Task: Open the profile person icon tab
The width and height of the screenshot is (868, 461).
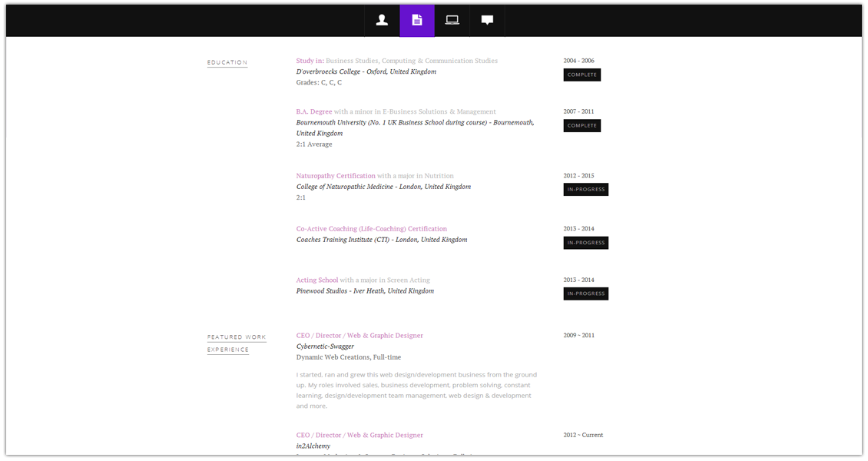Action: tap(382, 21)
